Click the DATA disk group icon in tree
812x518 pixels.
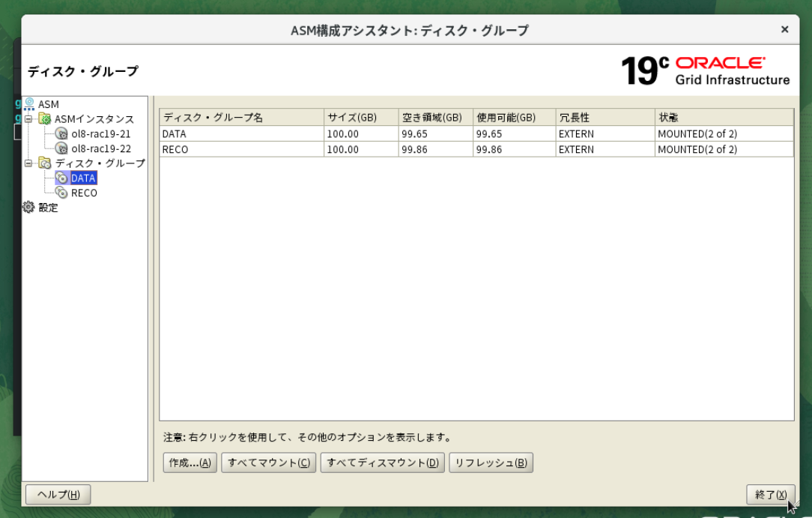click(x=61, y=178)
